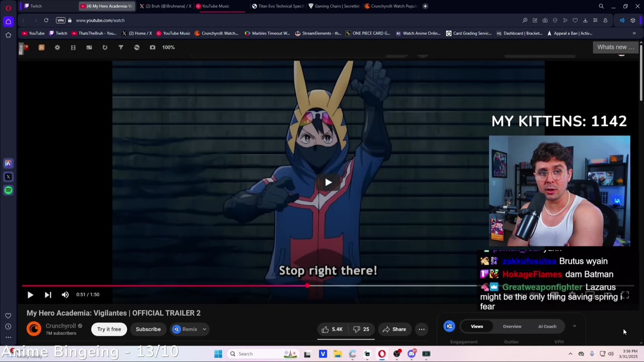Click the video progress scrubber handle
The width and height of the screenshot is (644, 362).
[x=307, y=286]
